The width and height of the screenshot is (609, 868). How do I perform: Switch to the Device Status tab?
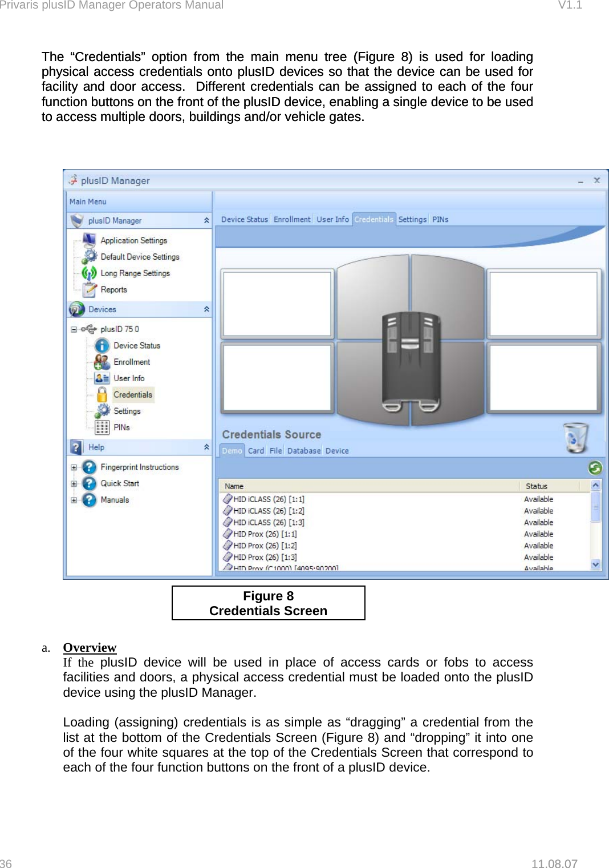244,219
